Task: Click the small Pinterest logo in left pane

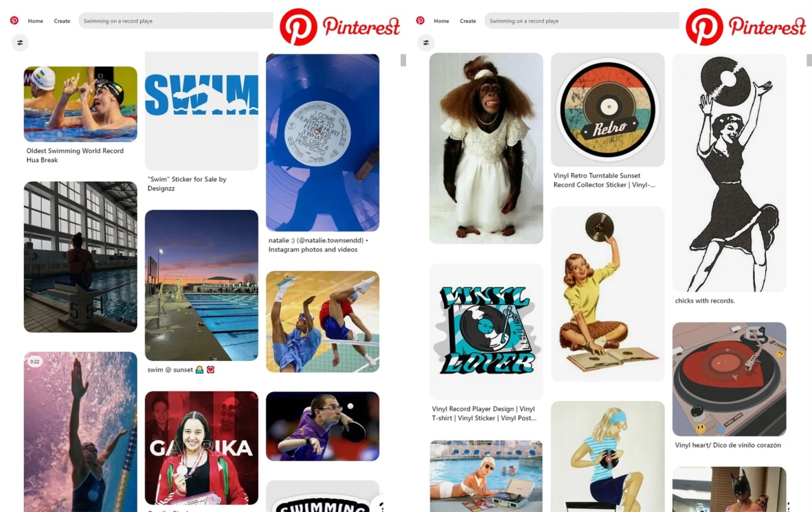Action: pyautogui.click(x=14, y=20)
